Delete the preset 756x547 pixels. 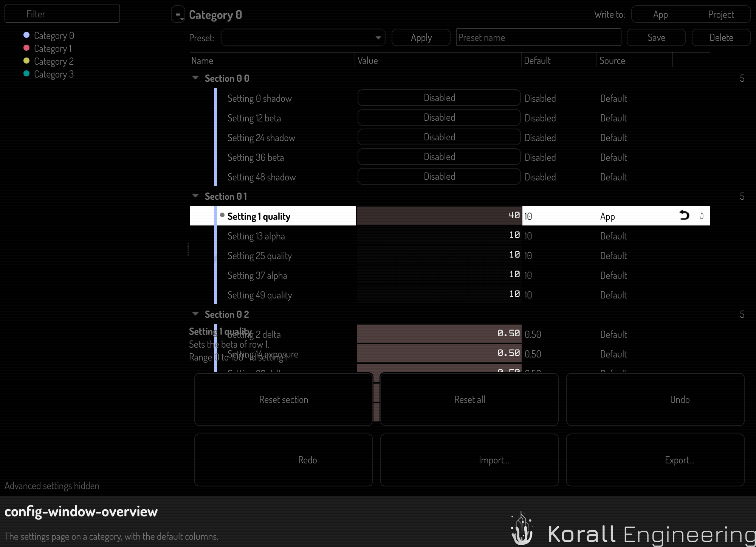[x=721, y=37]
